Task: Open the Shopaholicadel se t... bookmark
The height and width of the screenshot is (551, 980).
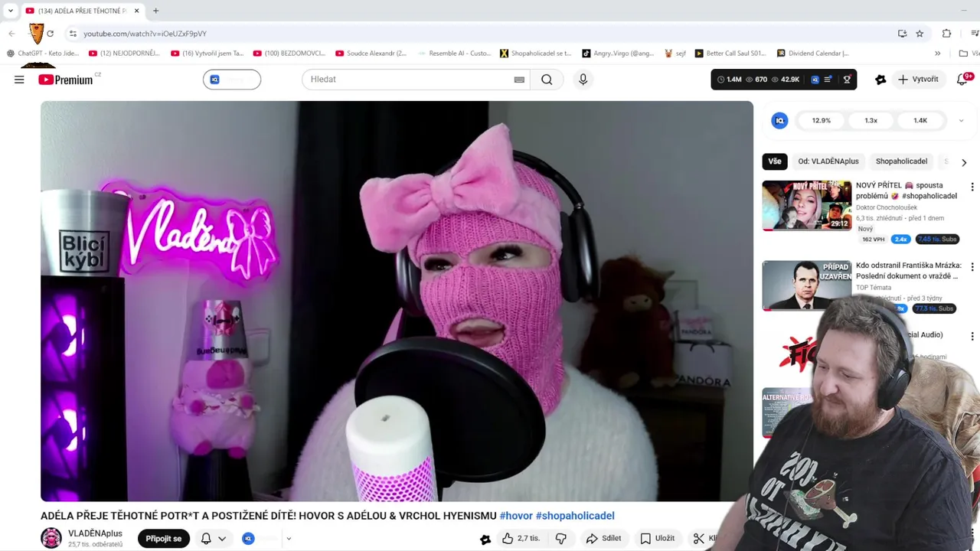Action: click(536, 54)
